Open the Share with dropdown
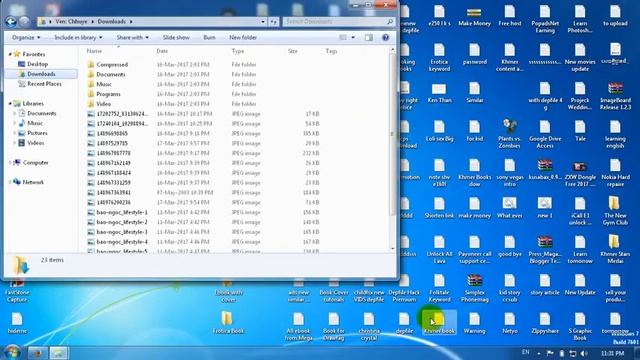 click(x=133, y=38)
